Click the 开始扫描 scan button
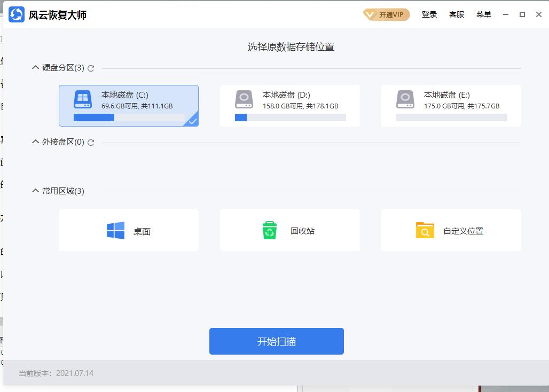 [276, 341]
